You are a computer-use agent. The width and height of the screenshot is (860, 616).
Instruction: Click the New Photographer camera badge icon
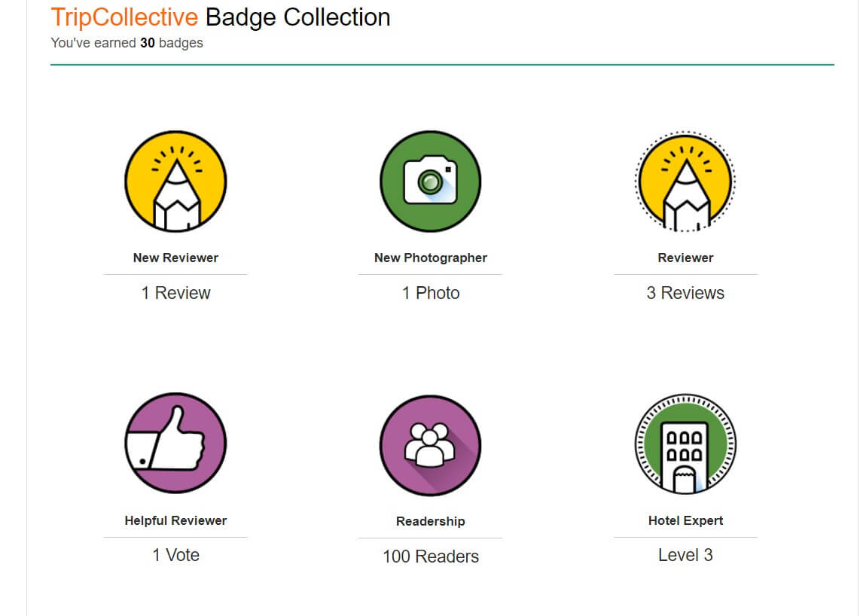tap(430, 181)
